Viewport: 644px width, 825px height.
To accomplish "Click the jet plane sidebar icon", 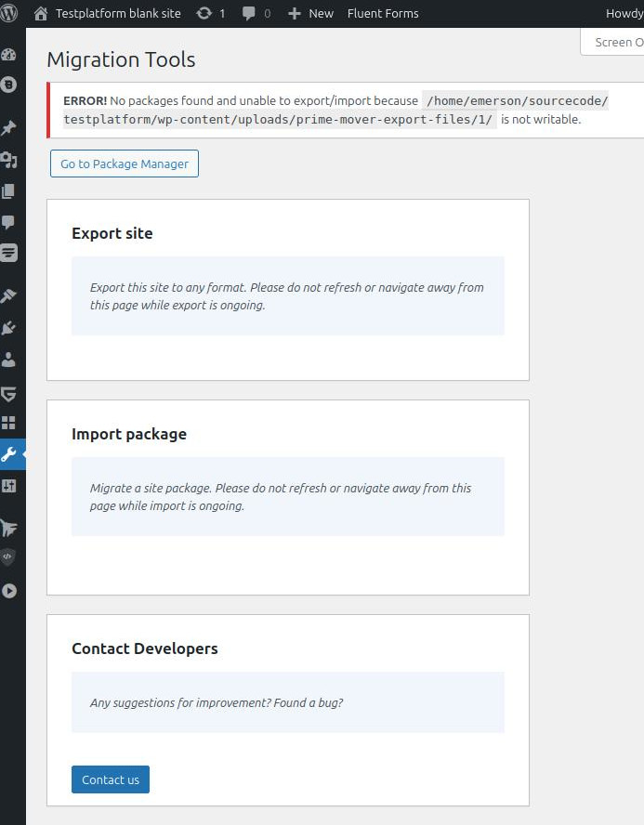I will [x=9, y=528].
